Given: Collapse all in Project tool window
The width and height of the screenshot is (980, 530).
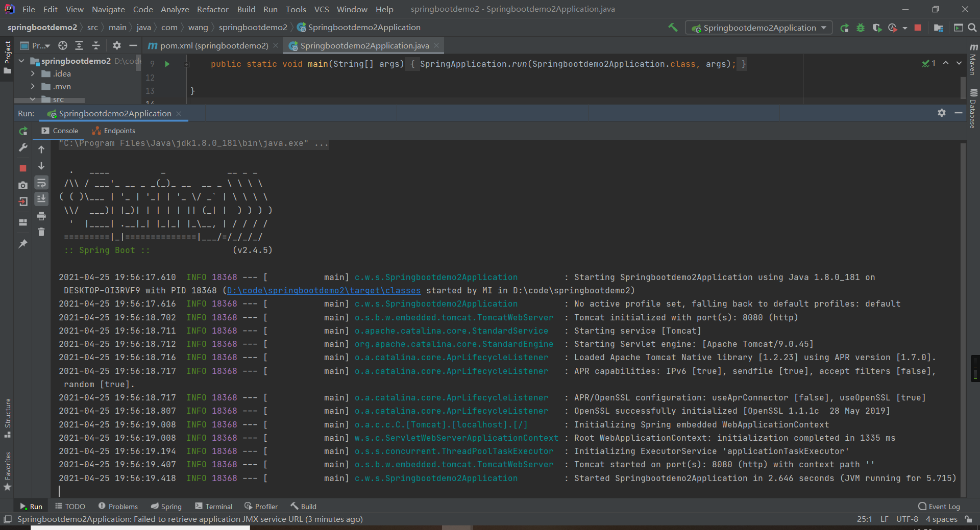Looking at the screenshot, I should tap(96, 45).
